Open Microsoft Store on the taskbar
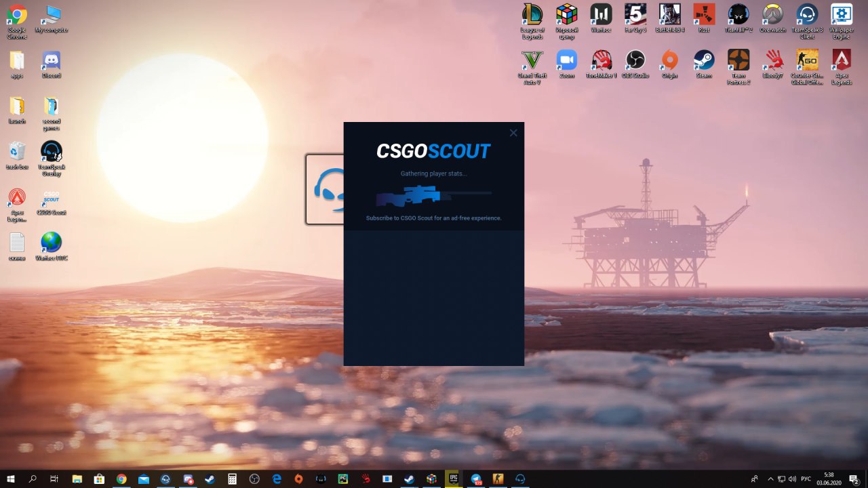The height and width of the screenshot is (488, 868). pyautogui.click(x=99, y=479)
